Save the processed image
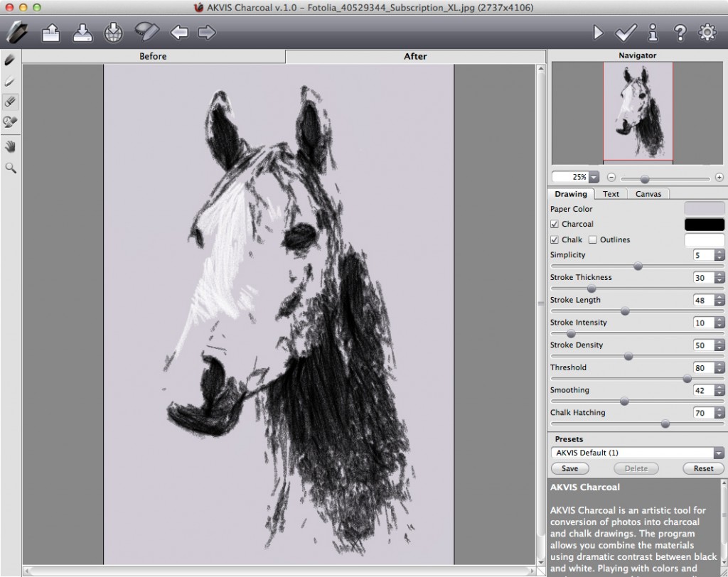 82,33
